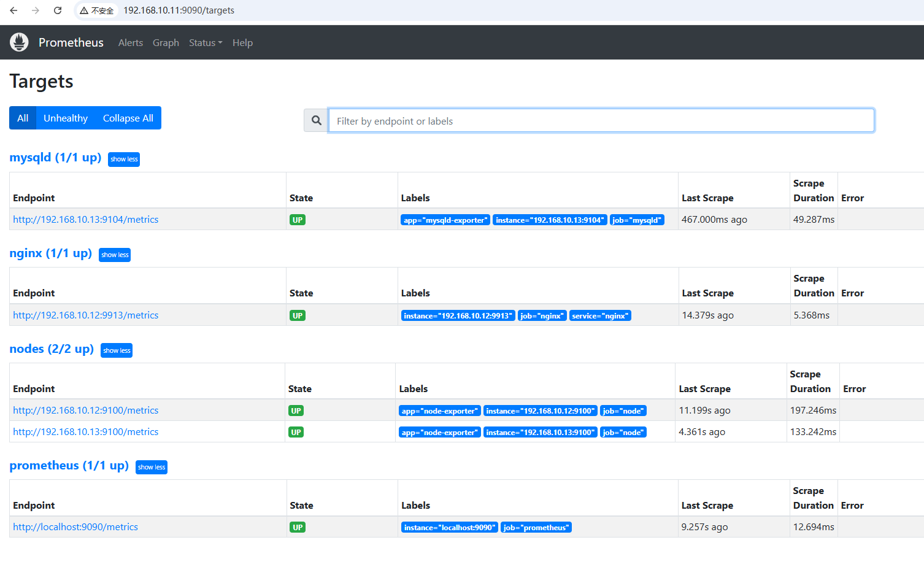The width and height of the screenshot is (924, 567).
Task: Open the Help page
Action: 242,42
